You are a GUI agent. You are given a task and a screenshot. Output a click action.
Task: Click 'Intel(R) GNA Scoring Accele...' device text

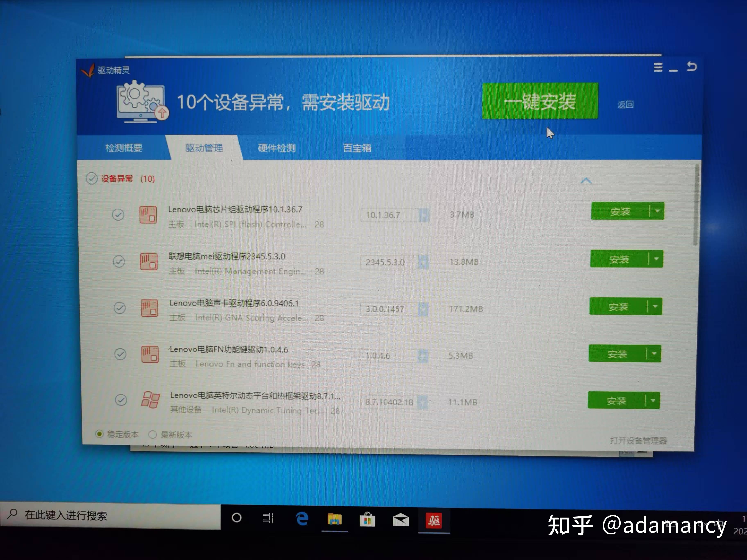pos(252,318)
